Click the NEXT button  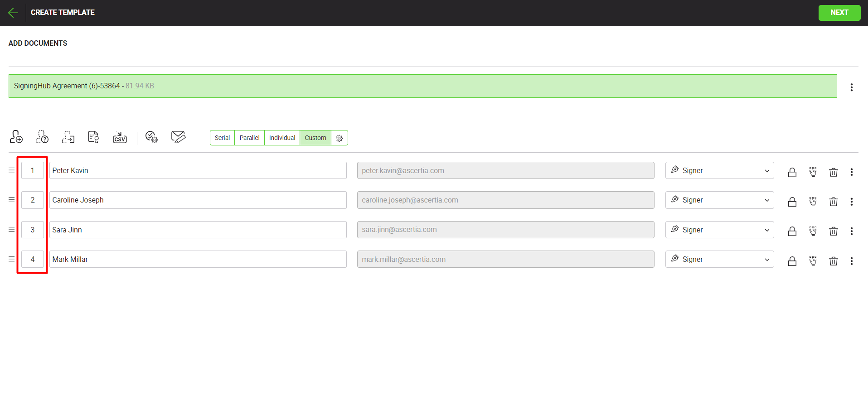839,13
